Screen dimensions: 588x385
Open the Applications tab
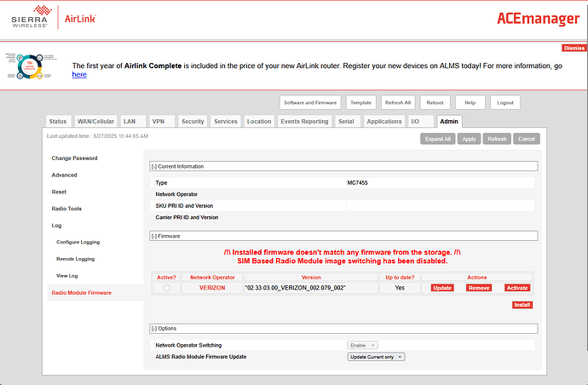pyautogui.click(x=384, y=122)
